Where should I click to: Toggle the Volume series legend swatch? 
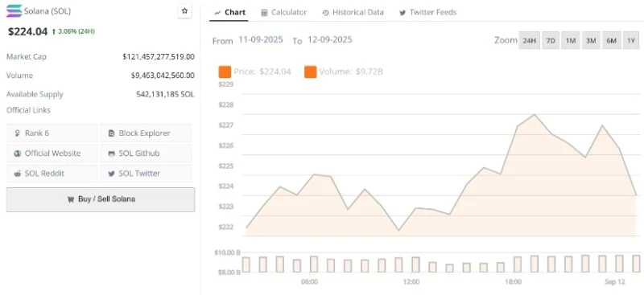coord(311,72)
